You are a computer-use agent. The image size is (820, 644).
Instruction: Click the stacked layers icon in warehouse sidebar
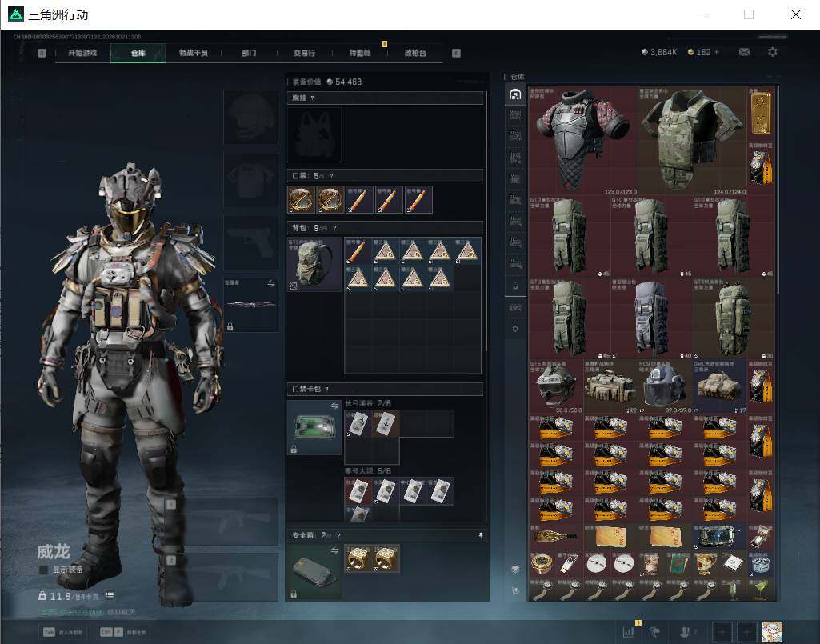515,569
